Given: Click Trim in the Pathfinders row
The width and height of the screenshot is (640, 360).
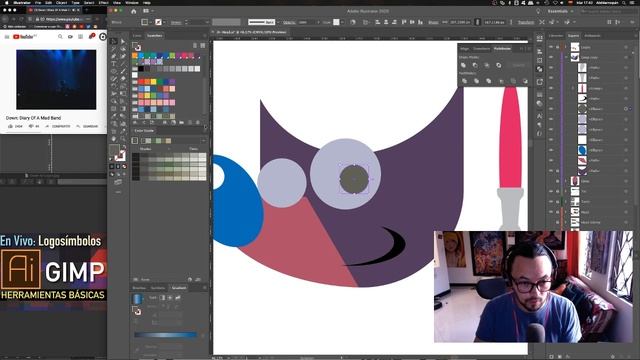Looking at the screenshot, I should (476, 81).
